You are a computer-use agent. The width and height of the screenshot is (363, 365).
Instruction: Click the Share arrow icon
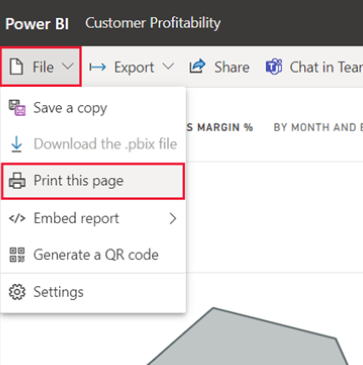tap(198, 66)
